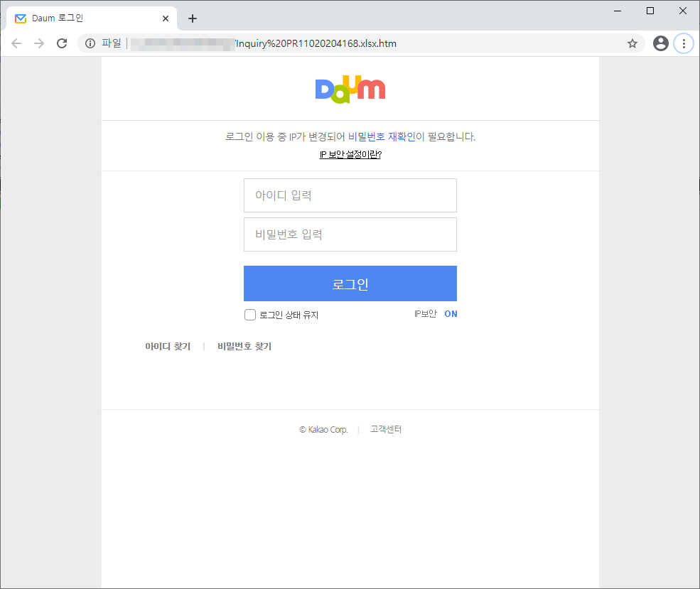Focus the 아이디 입력 field

pos(350,195)
